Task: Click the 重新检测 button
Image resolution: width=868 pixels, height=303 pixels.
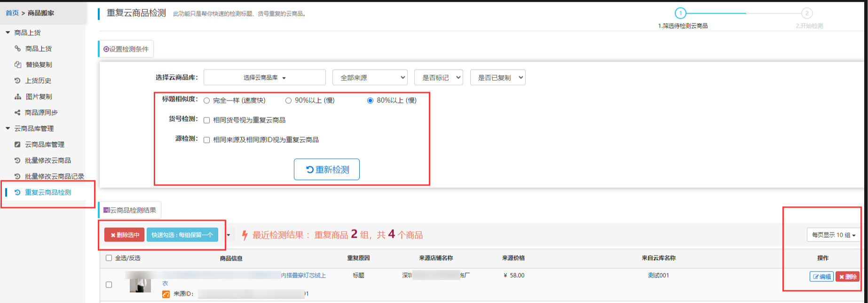Action: (327, 169)
